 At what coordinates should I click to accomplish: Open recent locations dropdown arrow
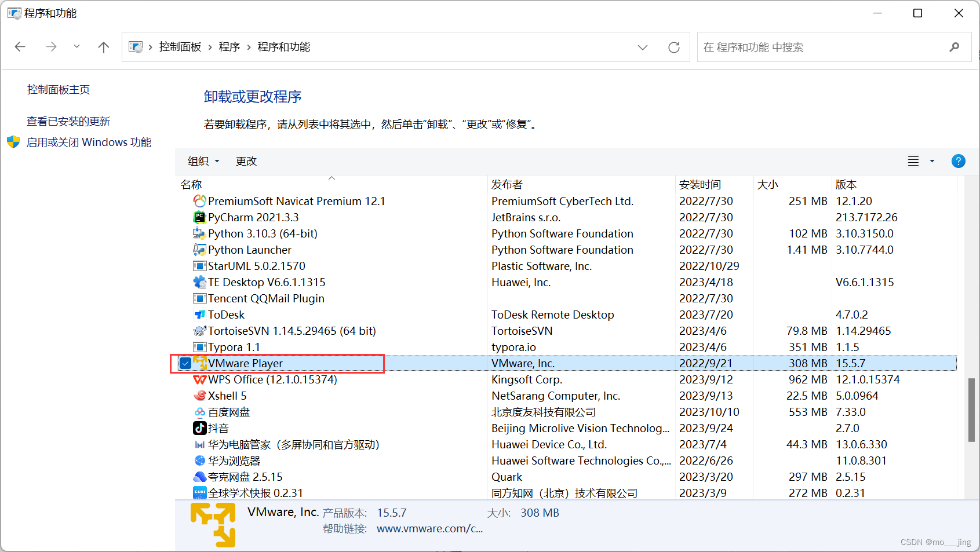click(76, 47)
